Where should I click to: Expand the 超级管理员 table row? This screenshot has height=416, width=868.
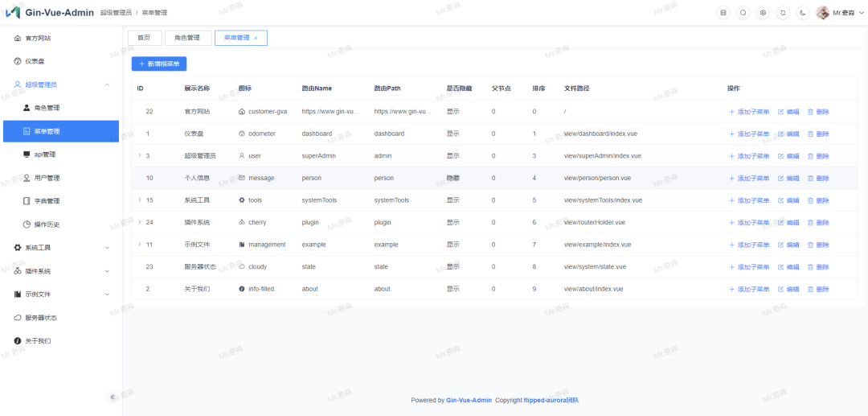(139, 155)
